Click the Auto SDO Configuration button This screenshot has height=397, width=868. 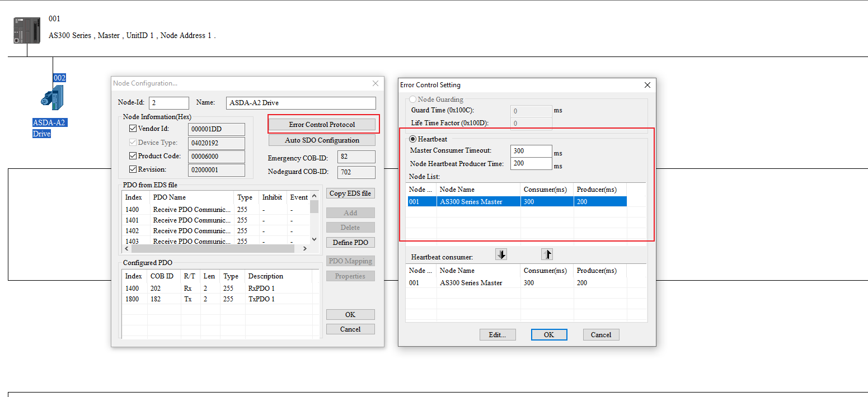click(x=322, y=140)
